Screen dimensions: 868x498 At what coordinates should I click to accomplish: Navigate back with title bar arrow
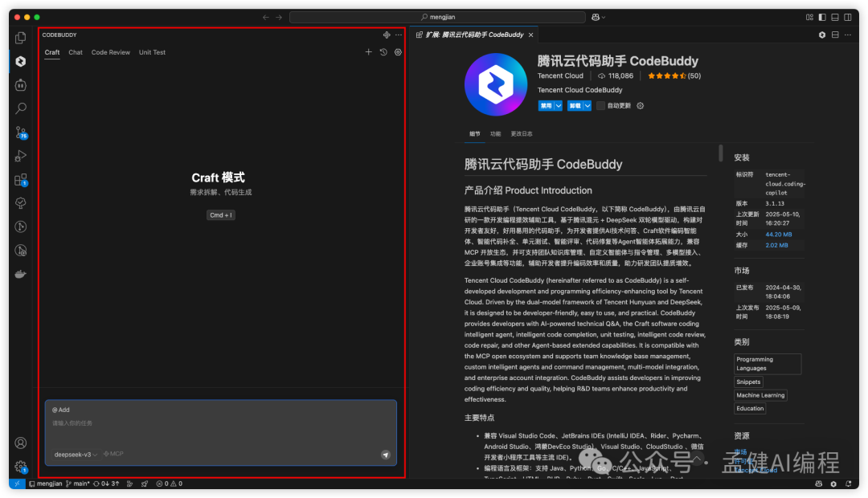tap(266, 17)
